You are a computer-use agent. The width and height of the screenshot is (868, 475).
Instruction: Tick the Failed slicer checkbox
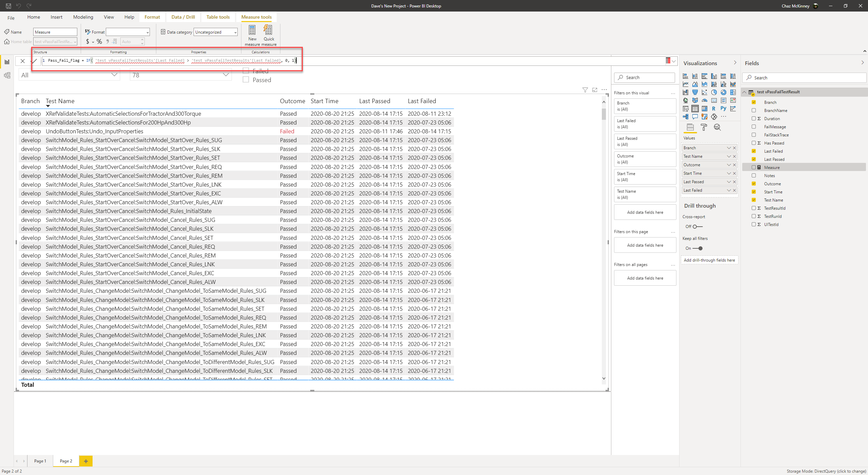point(246,71)
